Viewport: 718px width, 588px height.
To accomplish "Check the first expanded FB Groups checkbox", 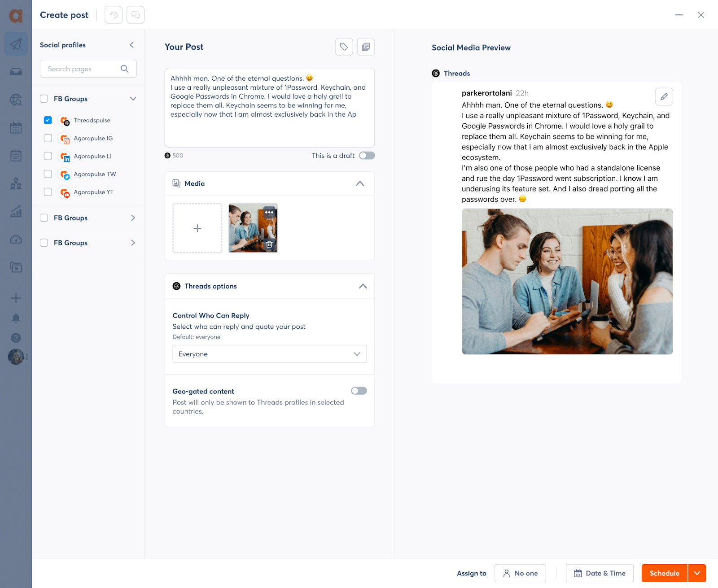I will [x=44, y=99].
